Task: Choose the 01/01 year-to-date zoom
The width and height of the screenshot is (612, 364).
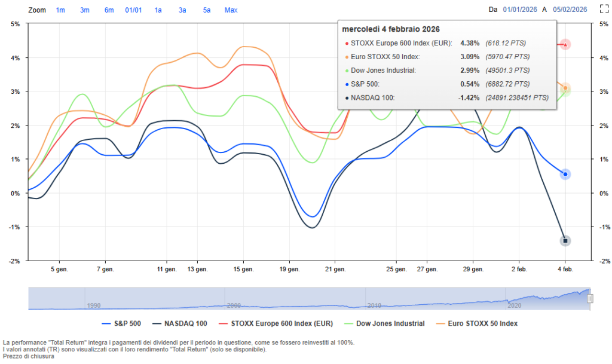Action: 133,10
